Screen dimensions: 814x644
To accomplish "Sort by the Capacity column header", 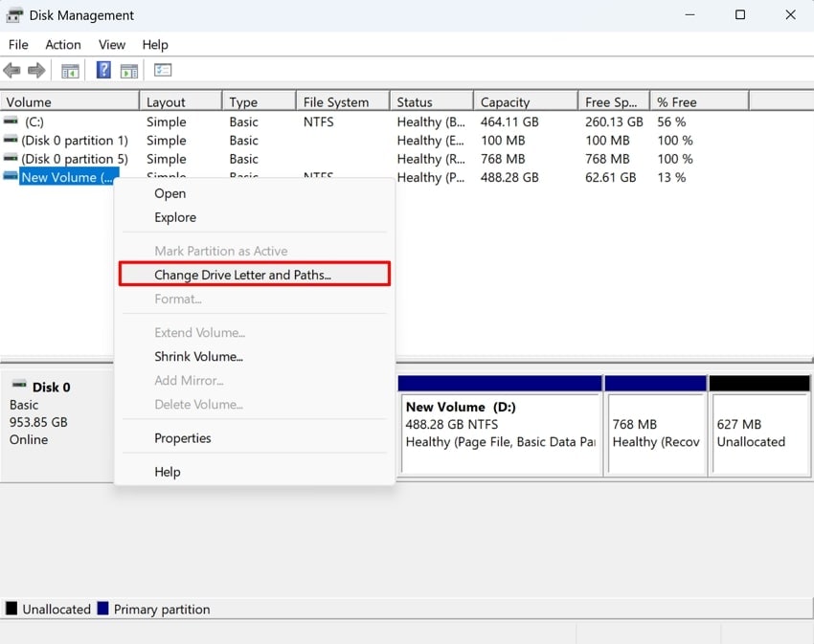I will [x=526, y=101].
